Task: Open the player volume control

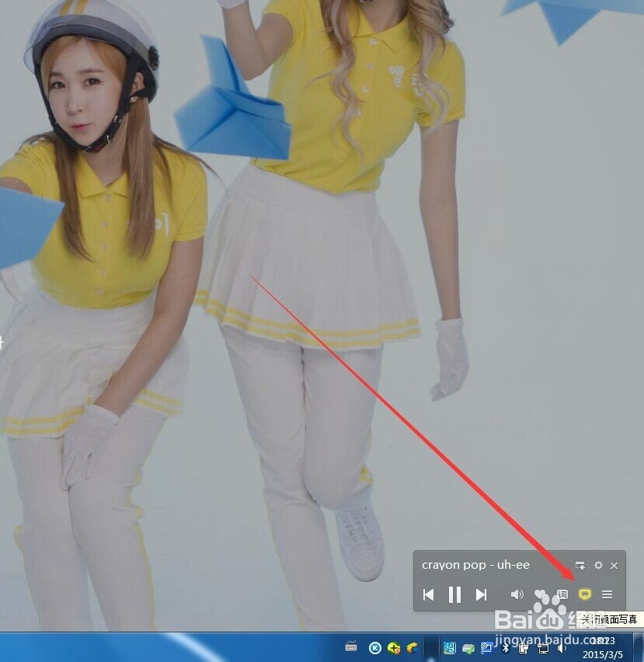Action: (517, 594)
